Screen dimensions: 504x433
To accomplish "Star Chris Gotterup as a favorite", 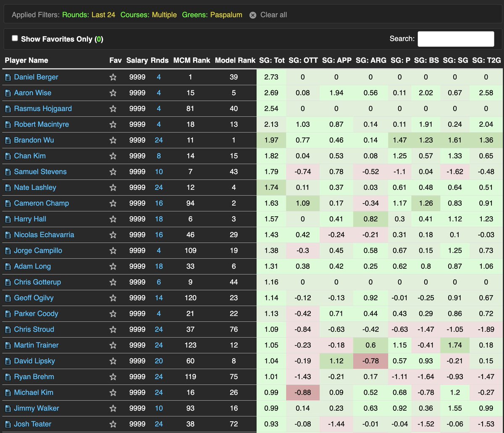I will 113,282.
